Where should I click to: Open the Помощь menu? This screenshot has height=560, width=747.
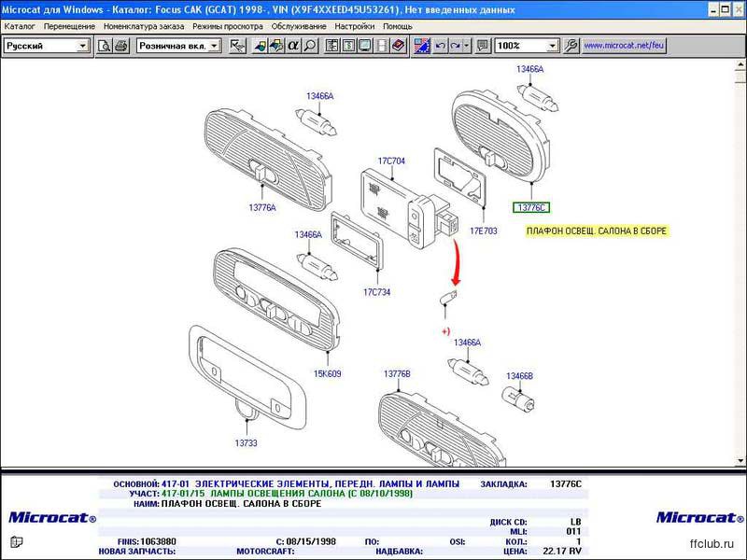click(x=398, y=27)
